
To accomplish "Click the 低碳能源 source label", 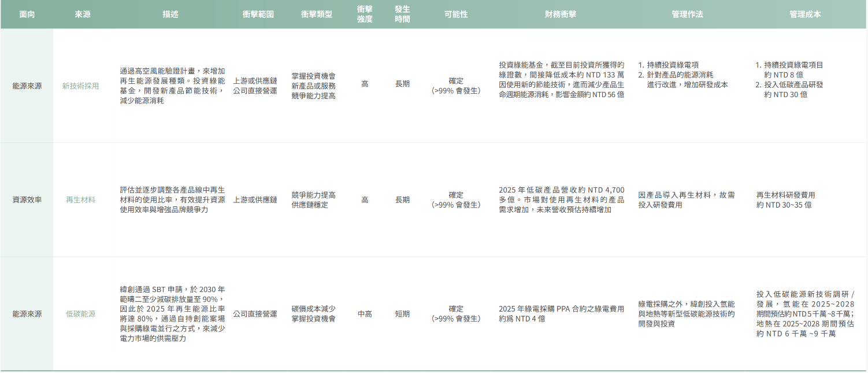I will point(81,314).
